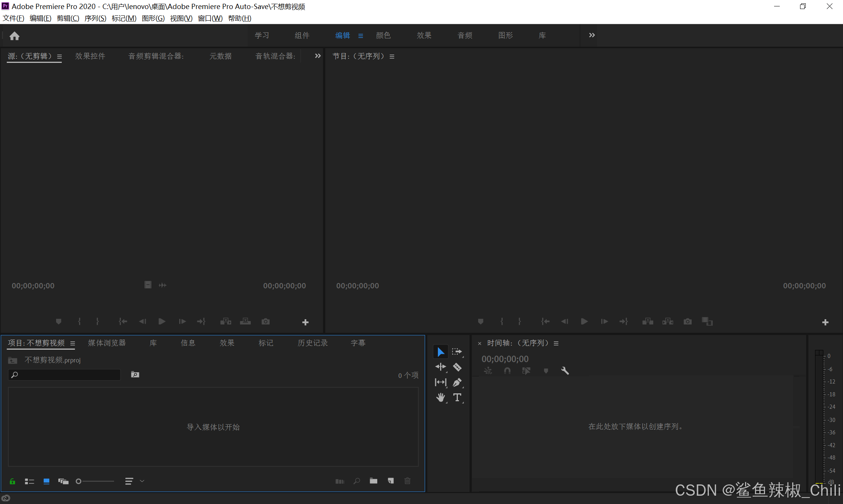843x504 pixels.
Task: Expand source panel tab overflow
Action: (318, 56)
